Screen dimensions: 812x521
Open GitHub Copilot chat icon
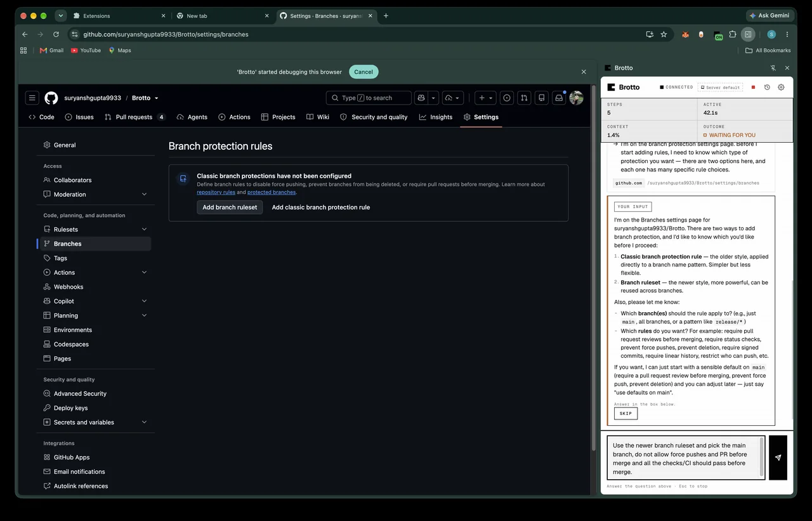click(x=421, y=98)
